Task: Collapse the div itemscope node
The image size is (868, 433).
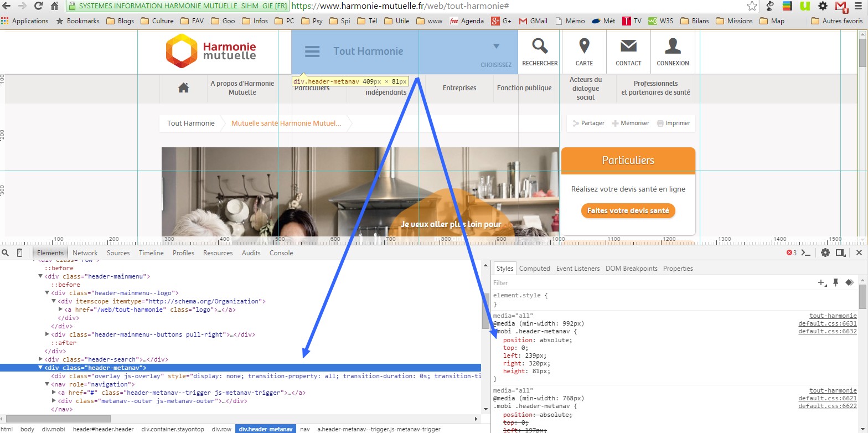Action: pyautogui.click(x=54, y=301)
